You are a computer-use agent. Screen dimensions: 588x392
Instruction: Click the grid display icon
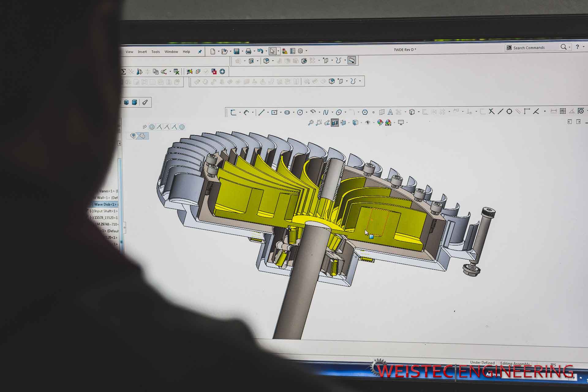(x=563, y=111)
